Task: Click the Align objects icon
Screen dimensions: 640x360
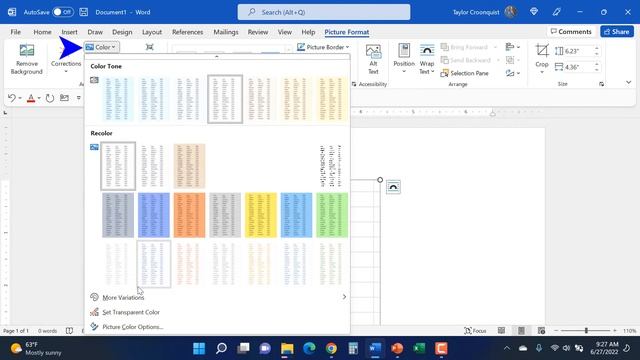Action: [512, 47]
